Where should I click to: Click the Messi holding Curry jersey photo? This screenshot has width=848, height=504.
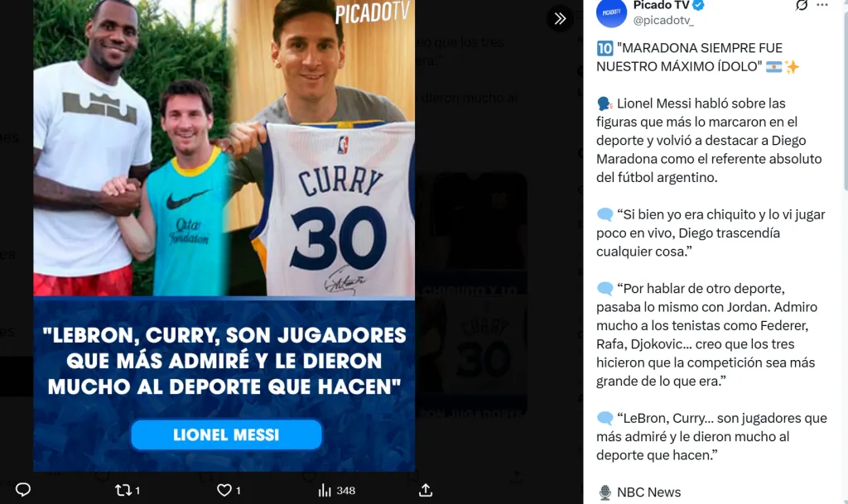click(x=323, y=148)
